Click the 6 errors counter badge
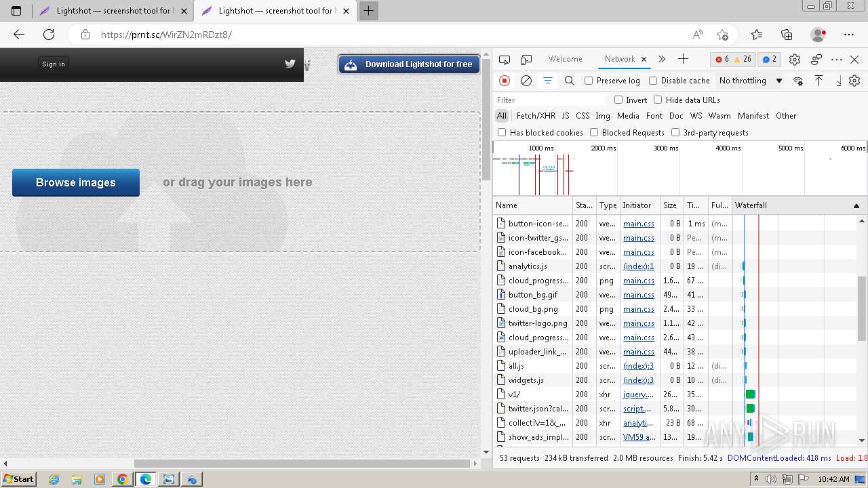The width and height of the screenshot is (868, 488). pos(722,59)
